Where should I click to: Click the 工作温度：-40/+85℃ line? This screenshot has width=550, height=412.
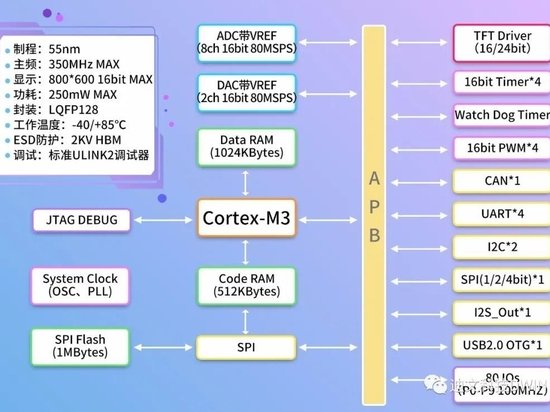coord(69,125)
